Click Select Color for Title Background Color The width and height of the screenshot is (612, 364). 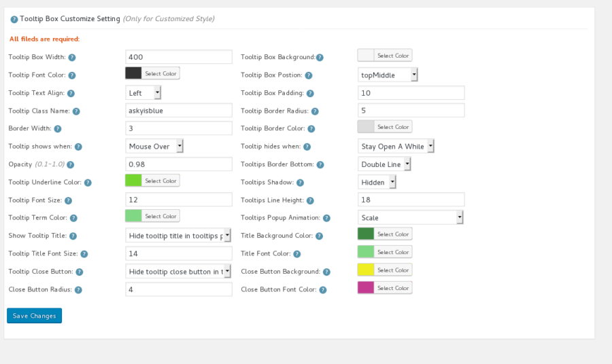(392, 234)
